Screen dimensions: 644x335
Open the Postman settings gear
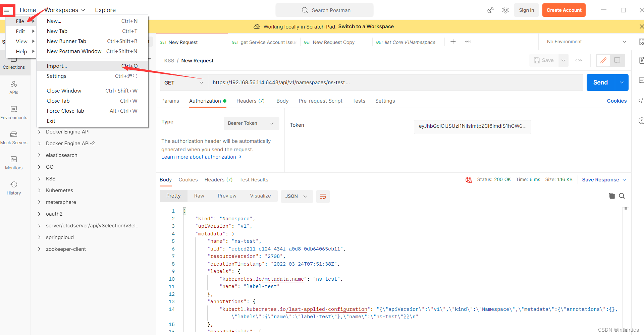[x=505, y=10]
